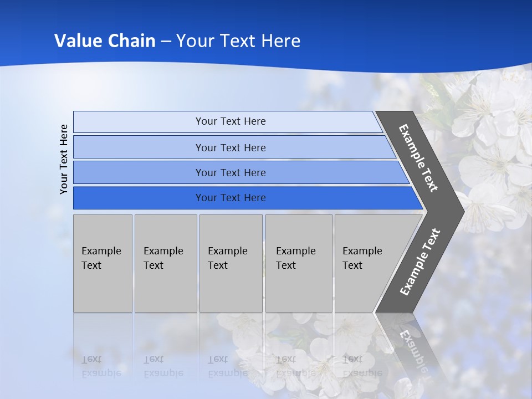Click the lightest blue 'Your Text Here' bar
Screen dimensions: 532x399
tap(228, 121)
